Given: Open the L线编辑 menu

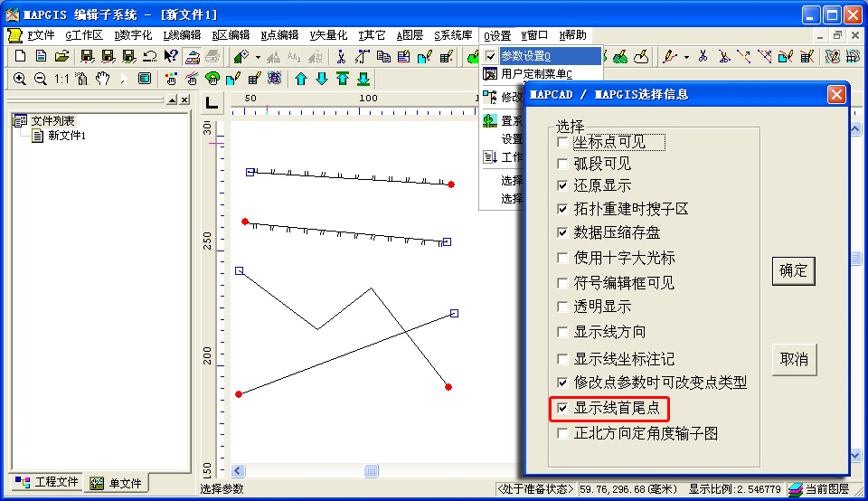Looking at the screenshot, I should point(182,35).
